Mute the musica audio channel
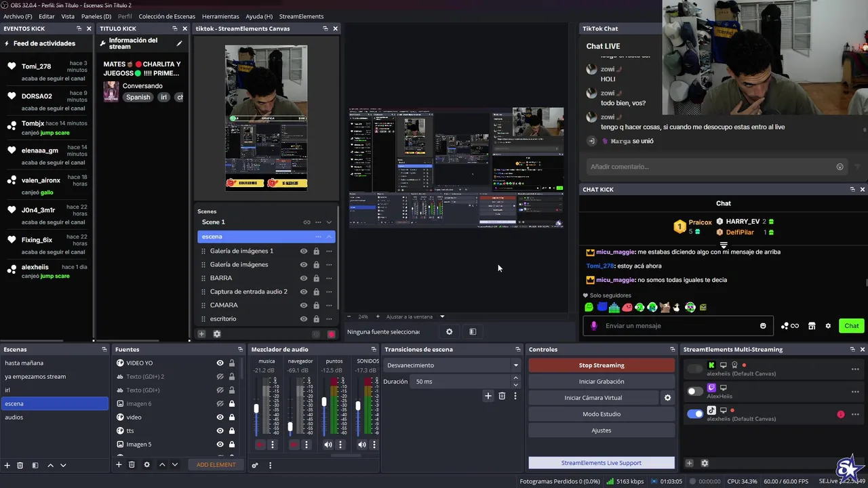This screenshot has height=488, width=868. coord(260,445)
